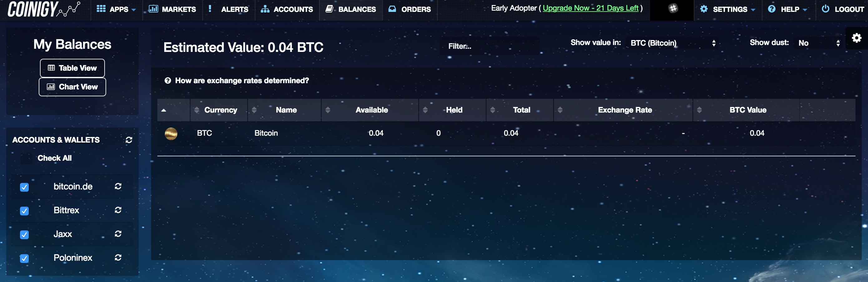Open the gear options panel at right edge
The width and height of the screenshot is (868, 282).
856,38
